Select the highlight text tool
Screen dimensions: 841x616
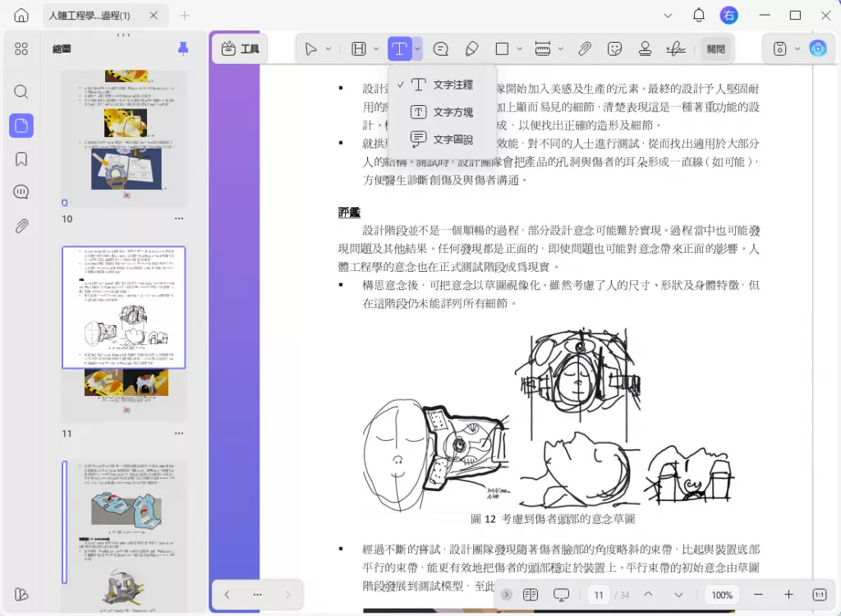[x=358, y=48]
